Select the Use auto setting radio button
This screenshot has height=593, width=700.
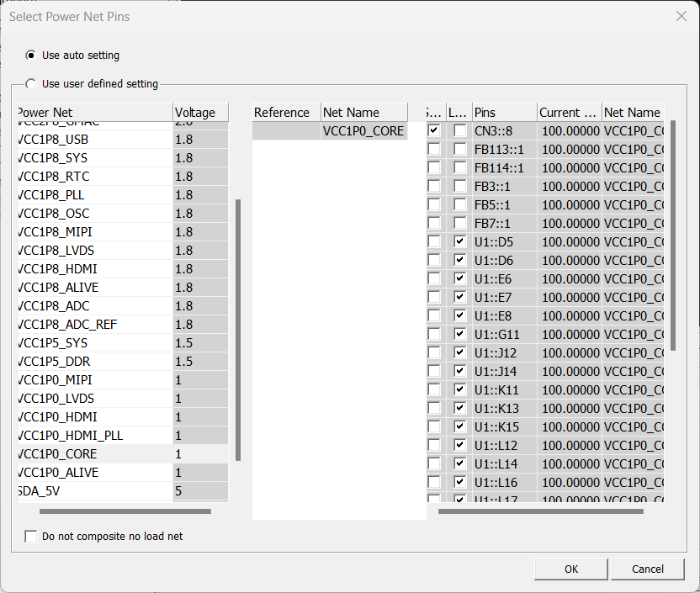tap(31, 56)
